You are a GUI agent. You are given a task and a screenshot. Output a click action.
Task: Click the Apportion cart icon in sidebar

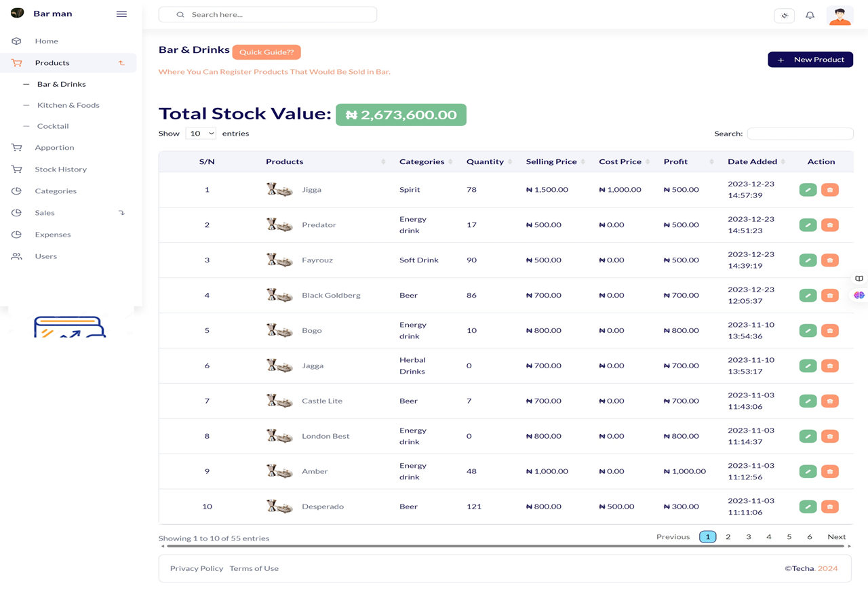point(16,147)
